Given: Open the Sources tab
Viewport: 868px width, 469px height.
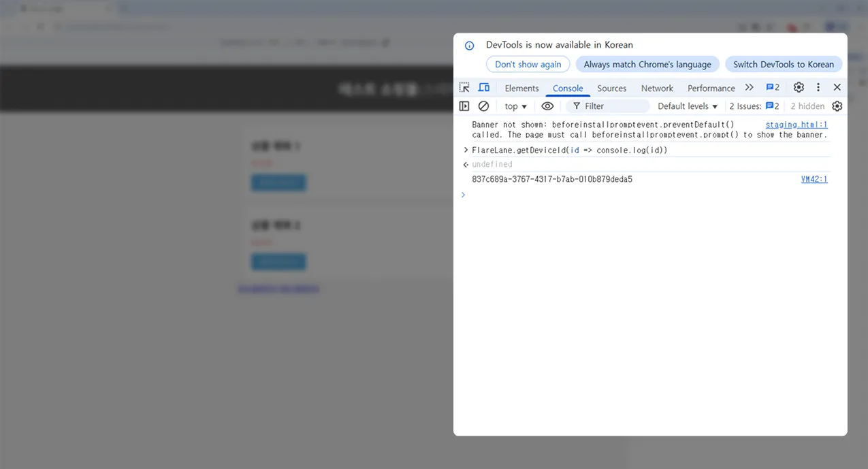Looking at the screenshot, I should tap(611, 88).
